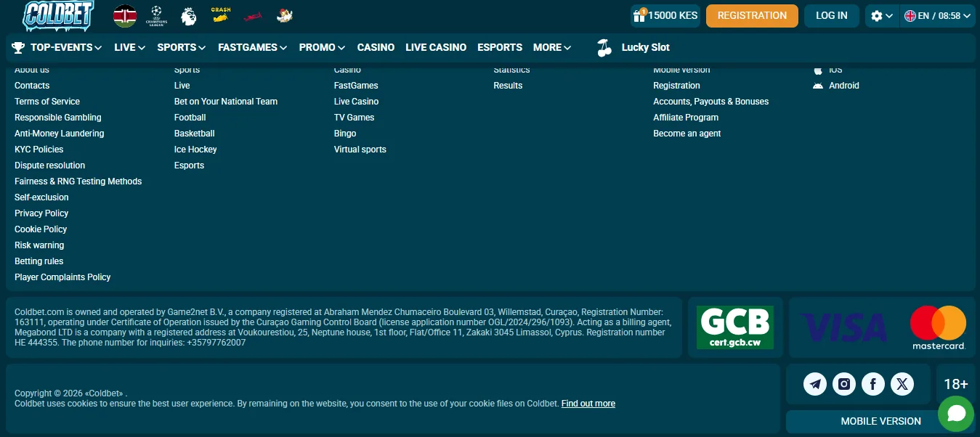Go to LIVE CASINO in the navigation bar
Image resolution: width=980 pixels, height=437 pixels.
436,47
